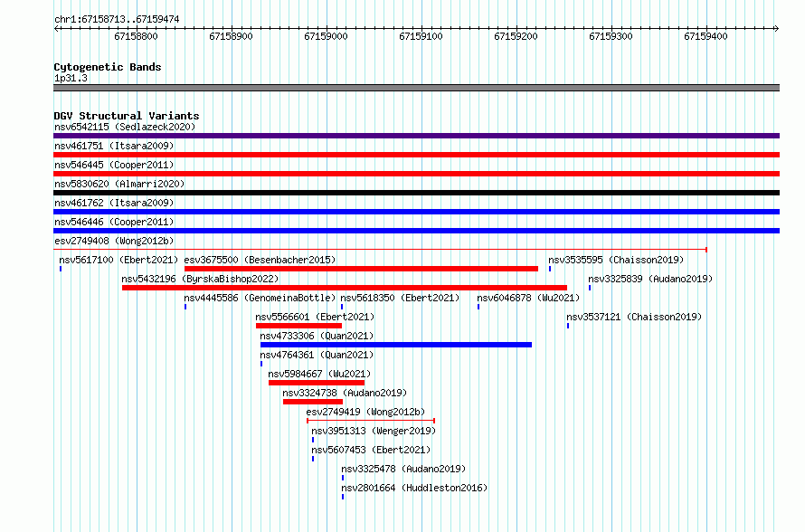Select the nsv4733306 (Quan2021) blue bar
This screenshot has width=805, height=532.
(x=396, y=345)
